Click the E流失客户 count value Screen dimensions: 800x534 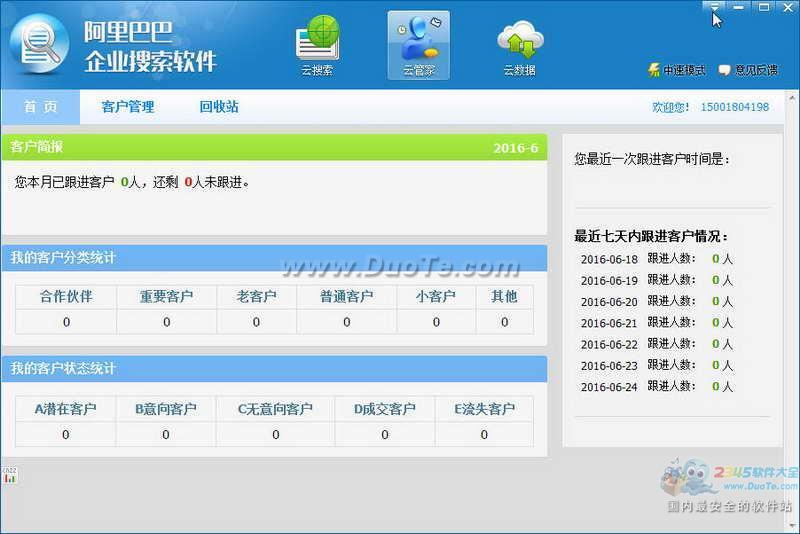(484, 435)
